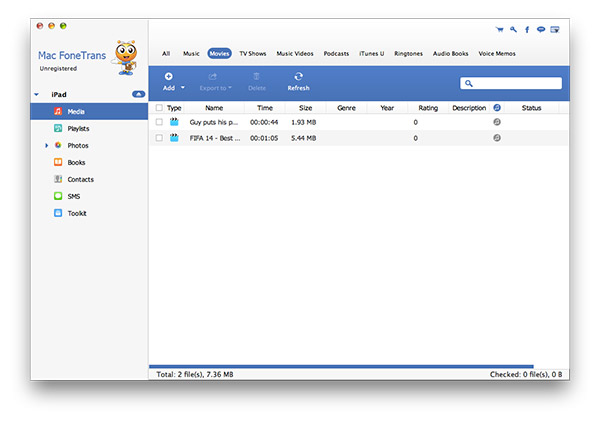The width and height of the screenshot is (600, 422).
Task: Select Books in the sidebar
Action: pos(76,162)
